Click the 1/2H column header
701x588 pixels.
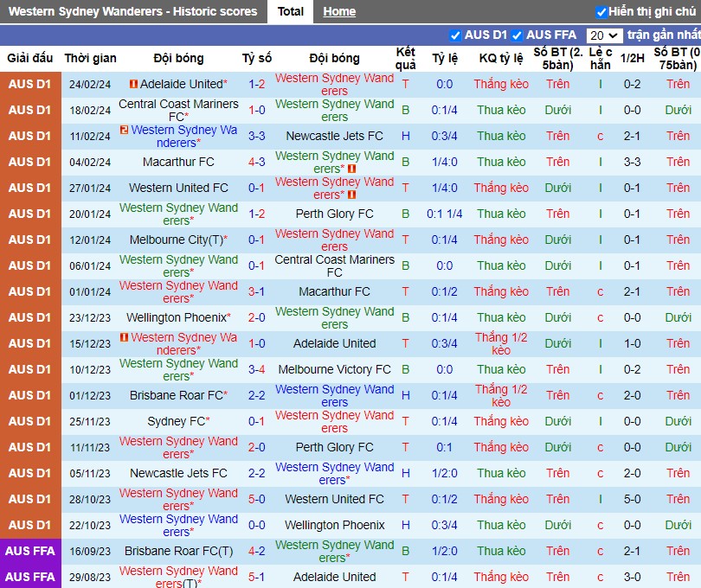tap(632, 58)
